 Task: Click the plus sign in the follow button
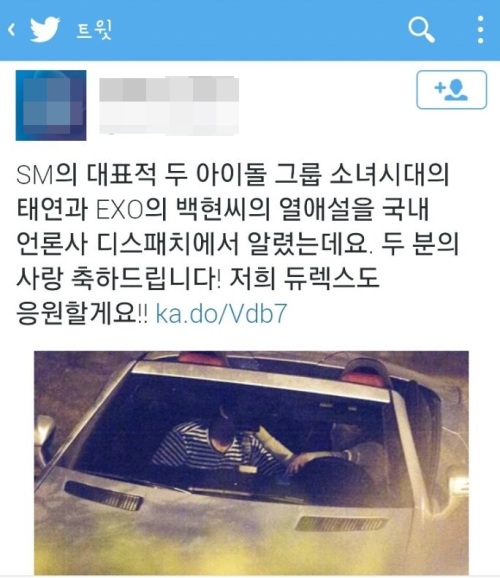coord(440,88)
